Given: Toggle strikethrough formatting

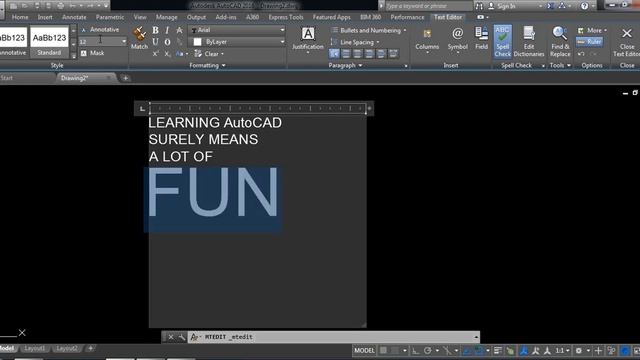Looking at the screenshot, I should [179, 30].
